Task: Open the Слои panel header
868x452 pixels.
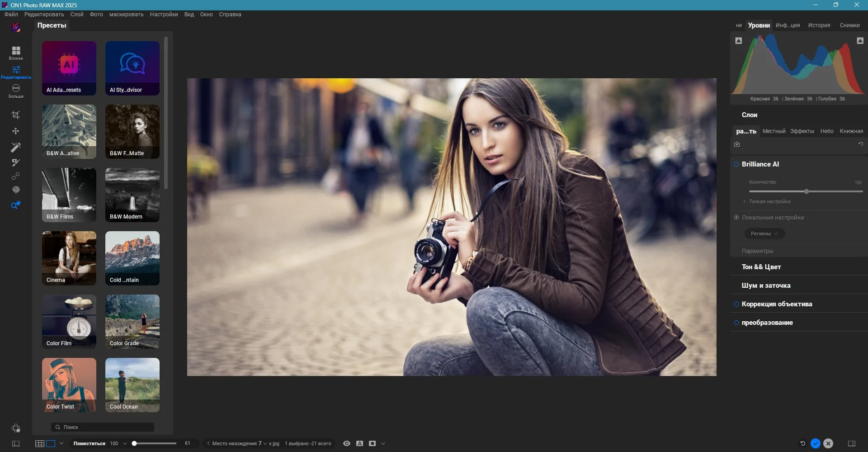Action: coord(750,115)
